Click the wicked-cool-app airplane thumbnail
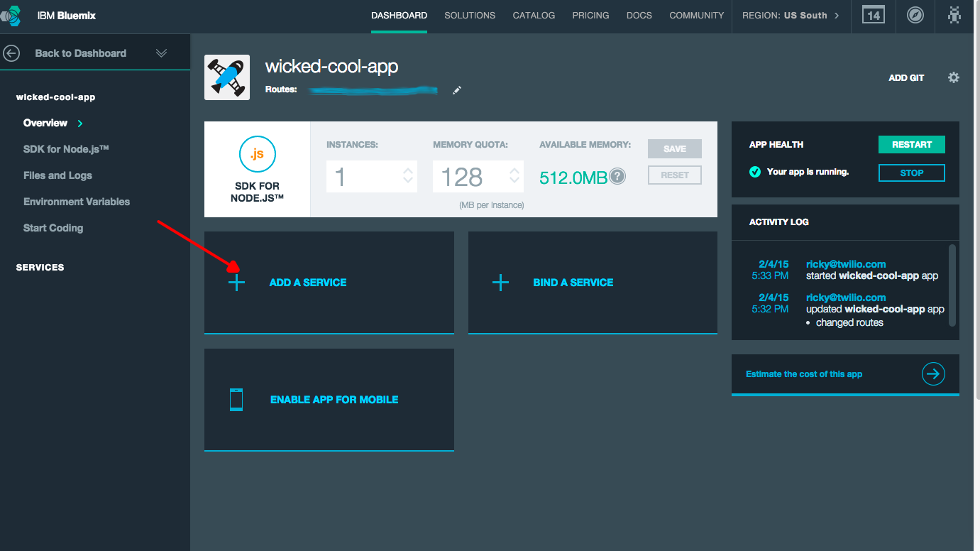The height and width of the screenshot is (551, 980). pos(227,77)
